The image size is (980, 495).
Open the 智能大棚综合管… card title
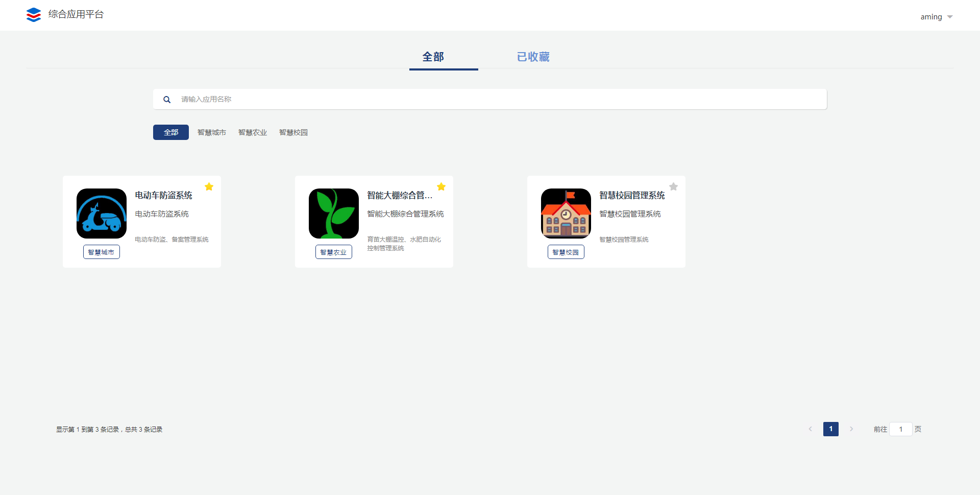400,195
